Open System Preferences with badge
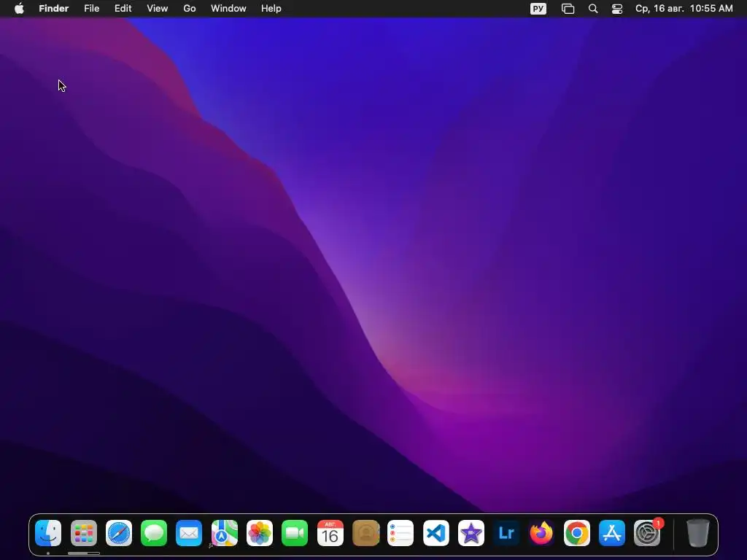The width and height of the screenshot is (747, 560). (x=648, y=533)
